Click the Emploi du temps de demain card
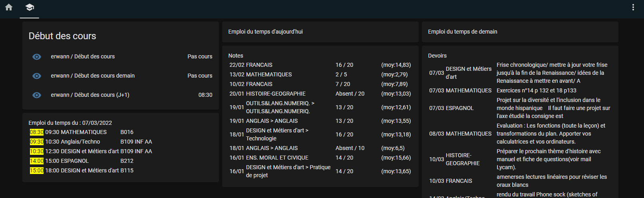 520,32
